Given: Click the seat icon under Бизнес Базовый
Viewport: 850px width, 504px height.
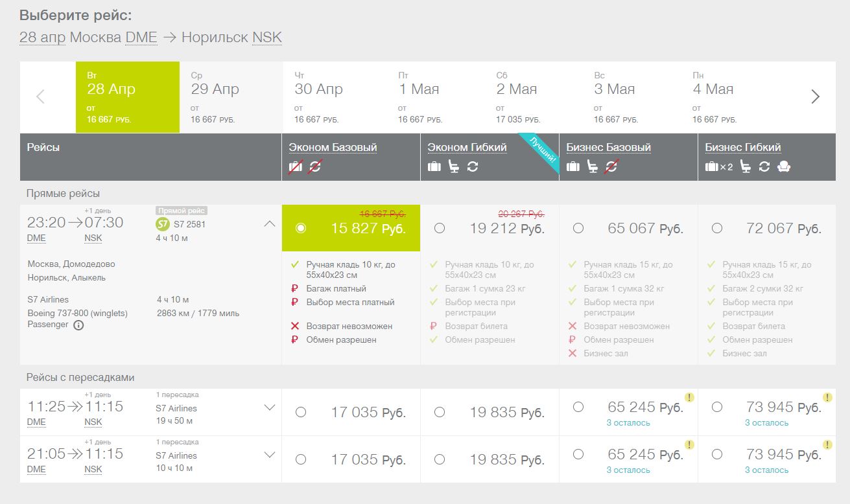Looking at the screenshot, I should click(x=593, y=166).
